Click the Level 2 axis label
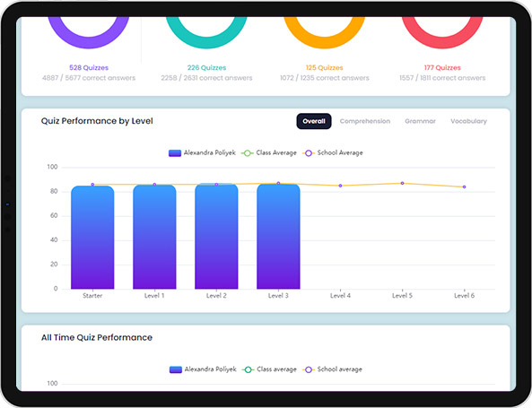Viewport: 532px width, 408px height. tap(216, 295)
